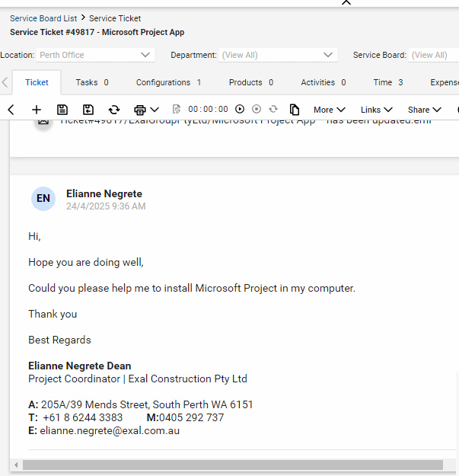Click the Elianne Negrete Dean signature name
The height and width of the screenshot is (476, 459).
tap(79, 366)
